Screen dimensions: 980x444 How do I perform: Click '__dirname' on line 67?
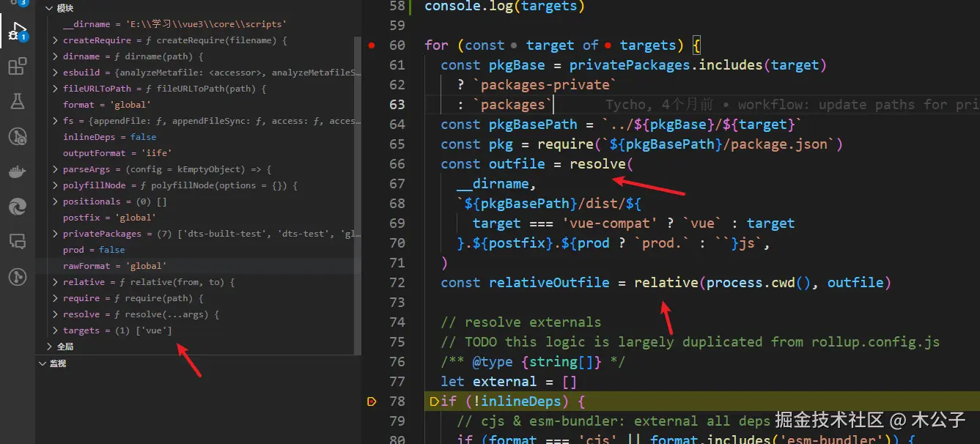coord(493,184)
